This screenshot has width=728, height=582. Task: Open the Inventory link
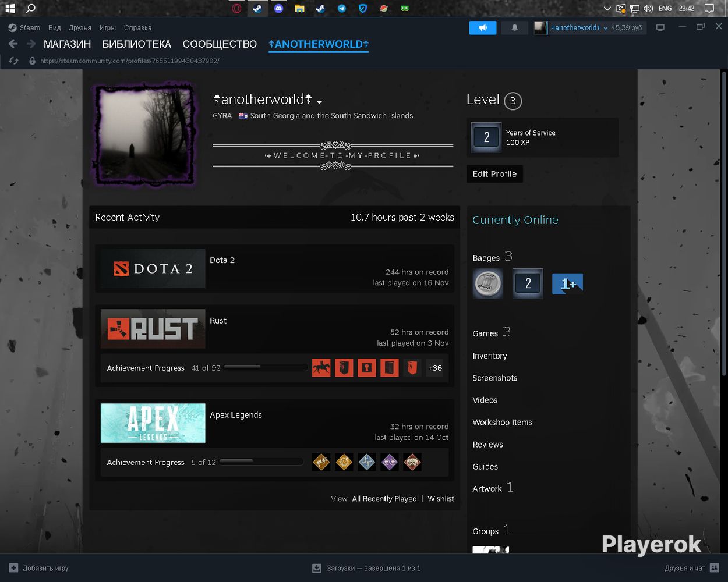(490, 356)
